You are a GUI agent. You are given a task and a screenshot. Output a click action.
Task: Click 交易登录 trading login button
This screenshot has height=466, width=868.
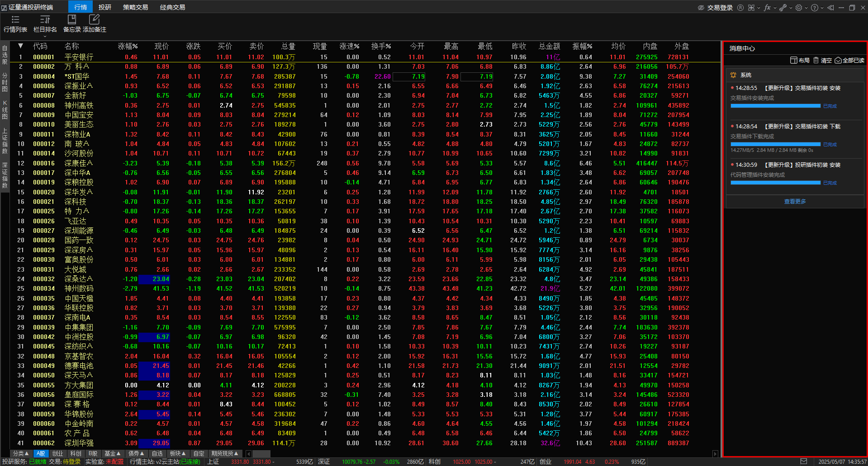720,8
